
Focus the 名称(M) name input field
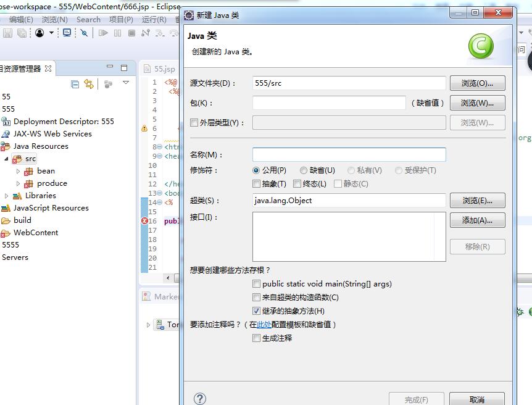(349, 155)
